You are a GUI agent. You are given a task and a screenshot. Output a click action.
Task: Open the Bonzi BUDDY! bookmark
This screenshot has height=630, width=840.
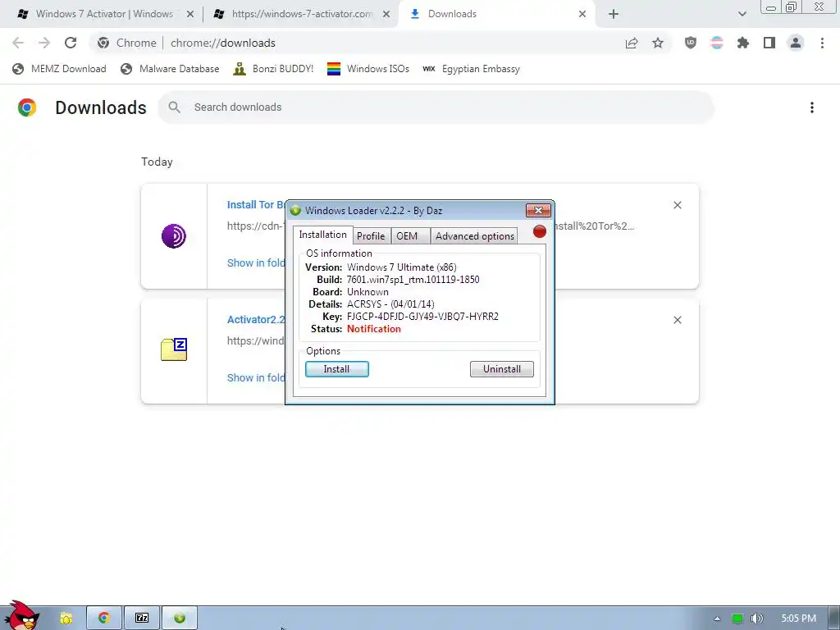click(x=273, y=69)
